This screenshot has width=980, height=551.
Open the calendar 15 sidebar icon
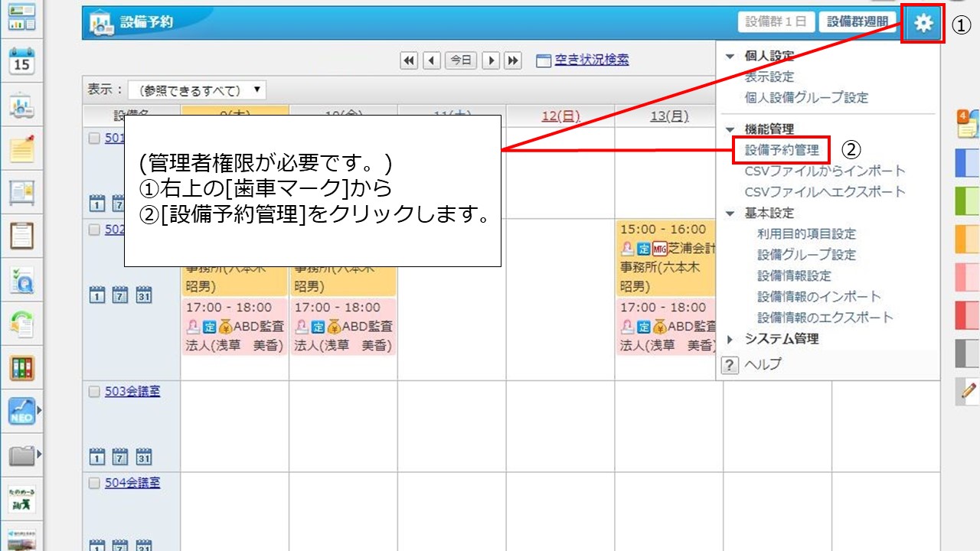[x=21, y=61]
